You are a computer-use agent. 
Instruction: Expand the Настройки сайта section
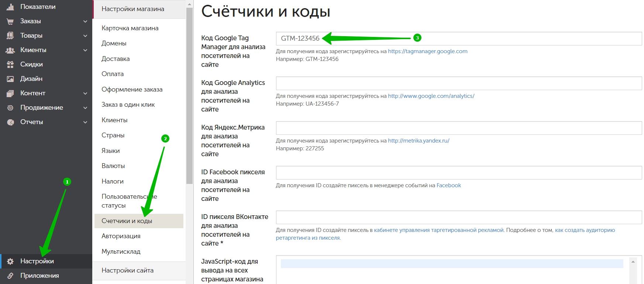pos(139,271)
